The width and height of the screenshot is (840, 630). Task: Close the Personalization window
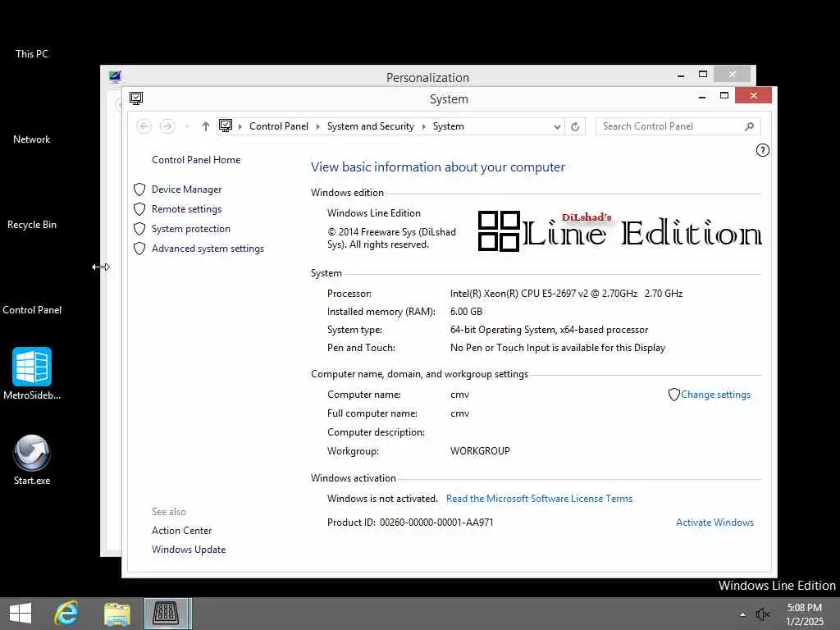[x=732, y=74]
